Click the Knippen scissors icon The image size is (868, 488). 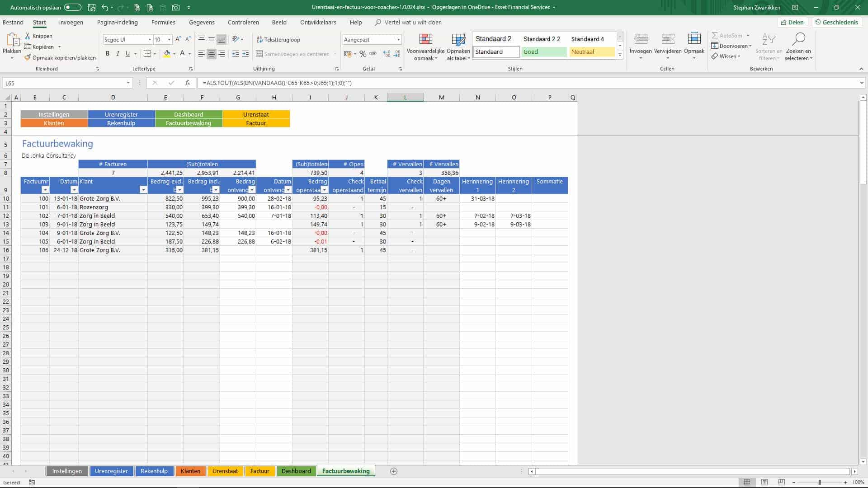point(28,36)
